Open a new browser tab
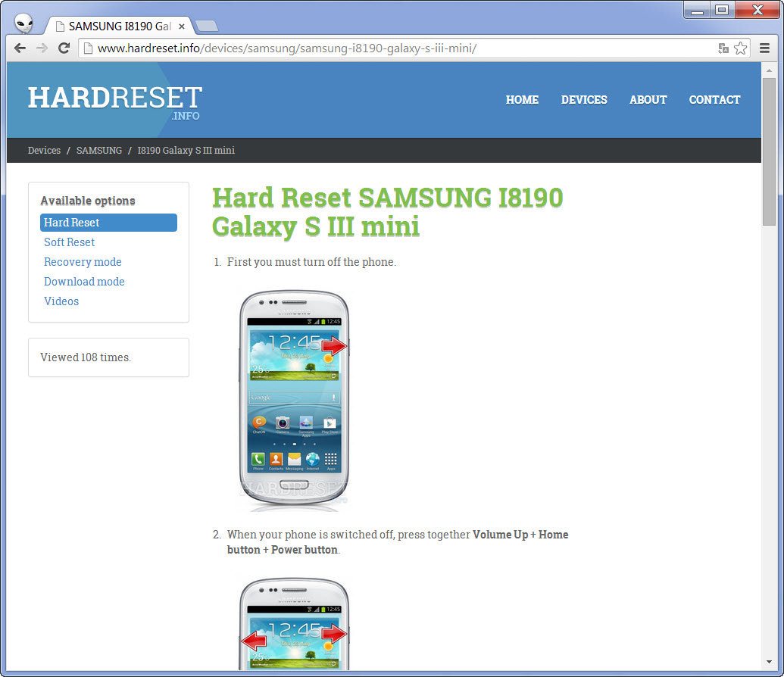 pyautogui.click(x=207, y=26)
